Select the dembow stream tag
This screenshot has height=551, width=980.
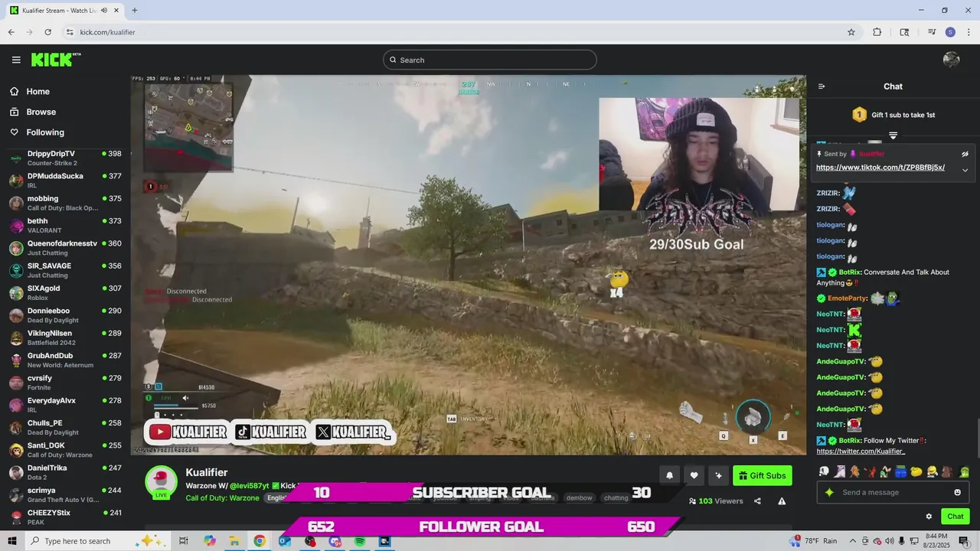[579, 498]
